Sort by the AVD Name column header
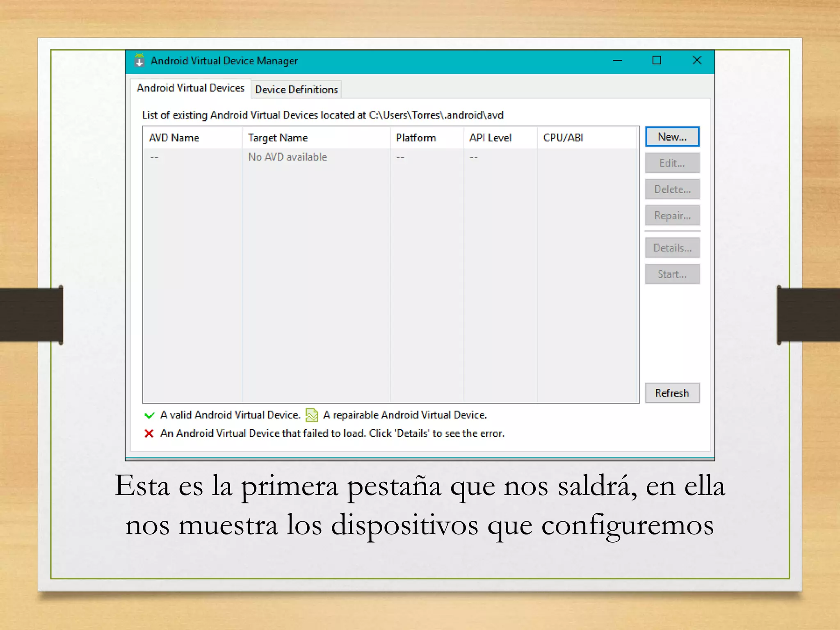 click(x=193, y=138)
